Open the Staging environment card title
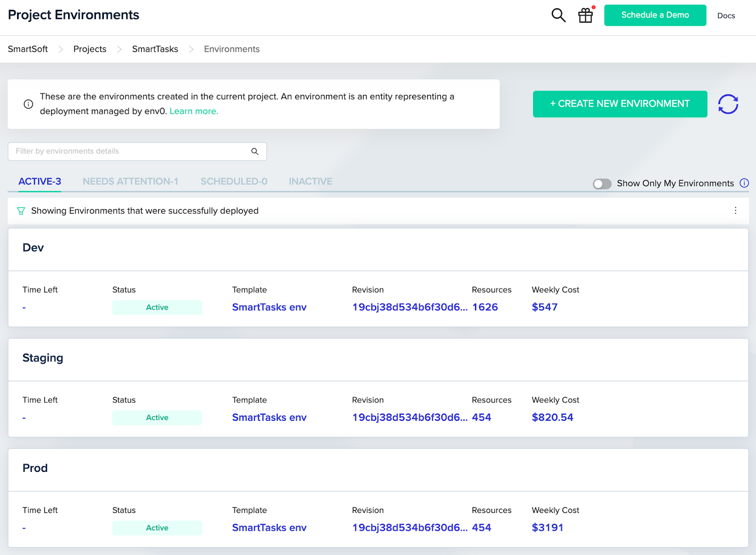 [x=43, y=358]
